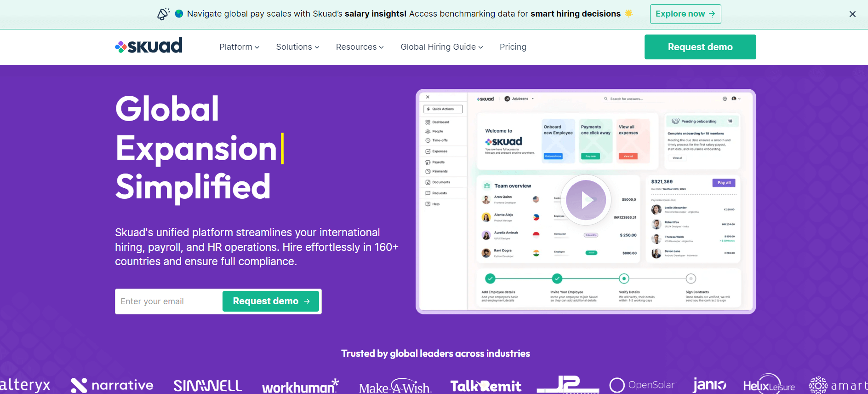The width and height of the screenshot is (868, 394).
Task: Play the product demo video
Action: point(586,200)
